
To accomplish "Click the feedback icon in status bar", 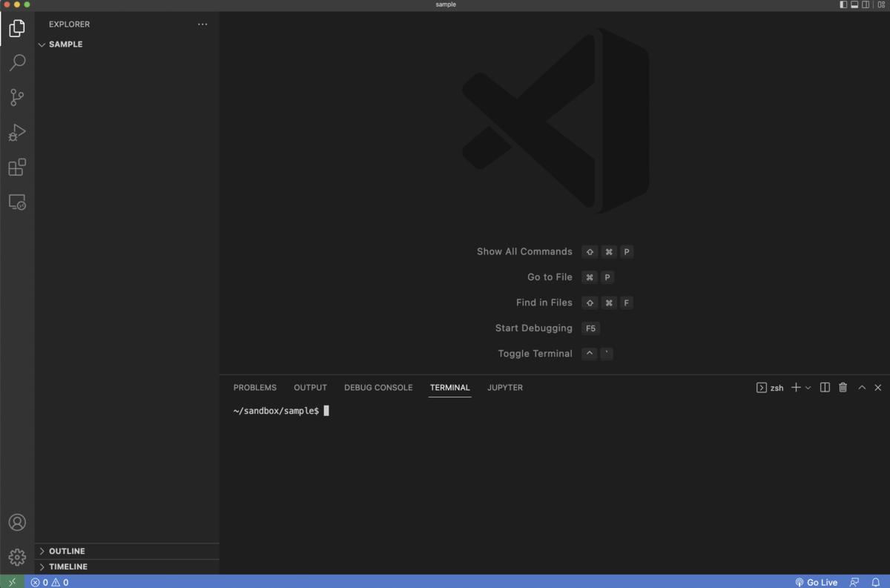I will [x=854, y=582].
